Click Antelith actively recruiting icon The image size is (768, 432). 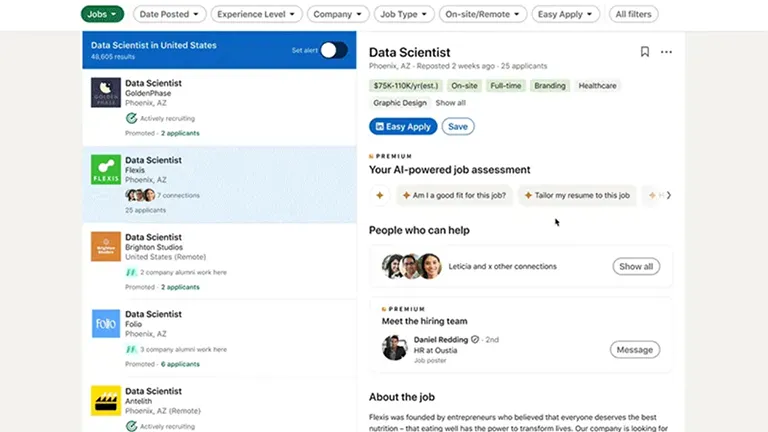click(x=131, y=426)
